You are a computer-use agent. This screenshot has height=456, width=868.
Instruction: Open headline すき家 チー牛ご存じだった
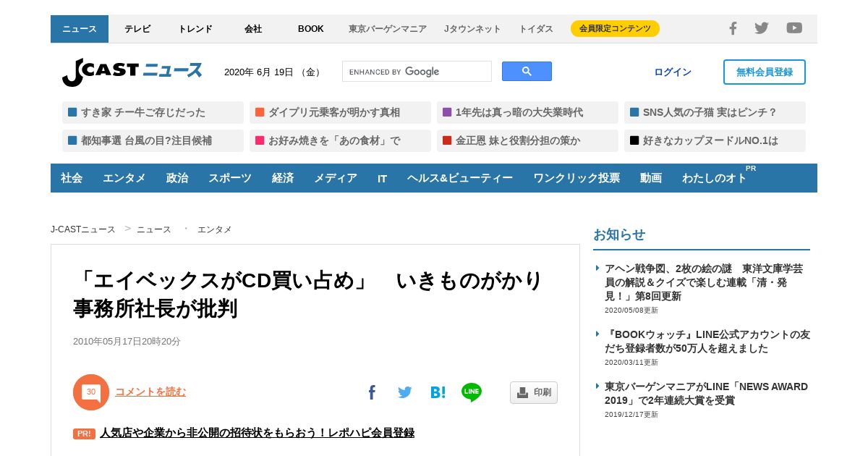(x=153, y=113)
